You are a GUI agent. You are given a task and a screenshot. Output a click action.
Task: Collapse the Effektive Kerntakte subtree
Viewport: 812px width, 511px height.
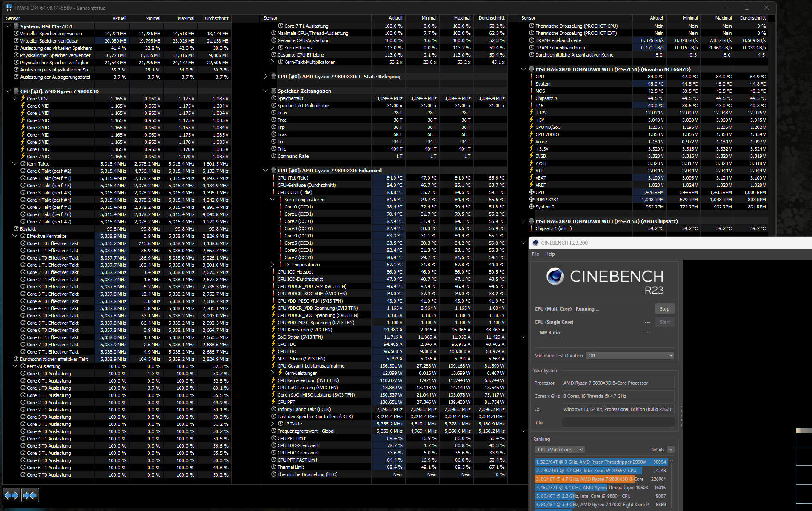click(15, 236)
